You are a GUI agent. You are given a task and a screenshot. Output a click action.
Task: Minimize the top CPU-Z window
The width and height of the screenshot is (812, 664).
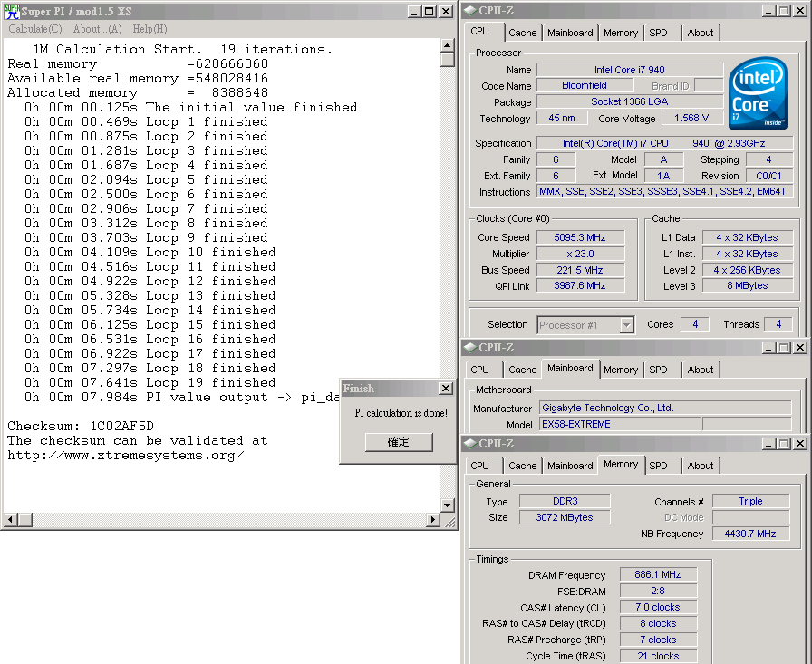pyautogui.click(x=768, y=10)
